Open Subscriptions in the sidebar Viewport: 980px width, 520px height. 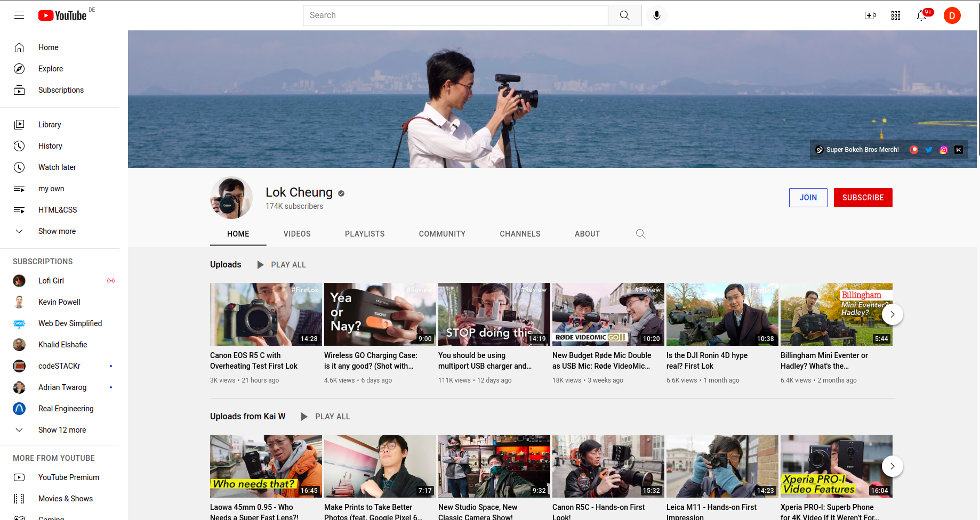(x=60, y=90)
